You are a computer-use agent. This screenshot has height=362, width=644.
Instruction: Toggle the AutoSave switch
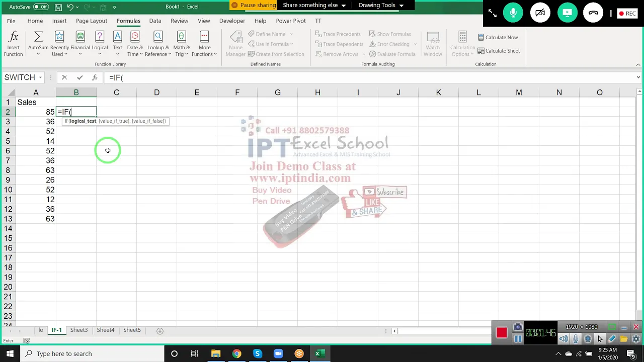tap(41, 7)
